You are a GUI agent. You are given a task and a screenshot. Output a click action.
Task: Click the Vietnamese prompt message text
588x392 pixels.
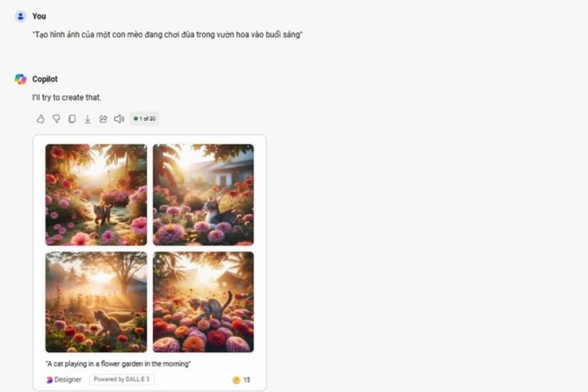pyautogui.click(x=167, y=35)
